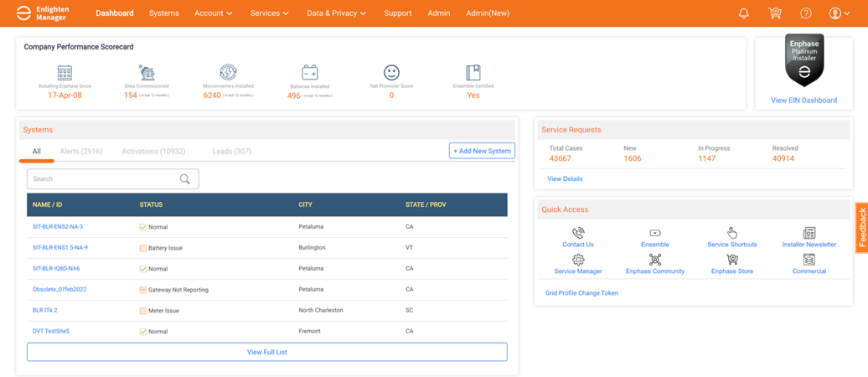868x377 pixels.
Task: Click the search magnifier icon
Action: [x=185, y=178]
